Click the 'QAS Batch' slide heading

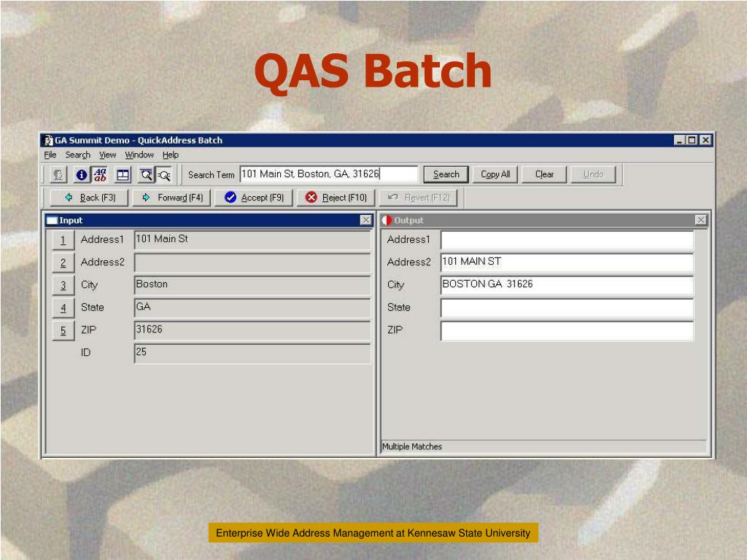373,71
